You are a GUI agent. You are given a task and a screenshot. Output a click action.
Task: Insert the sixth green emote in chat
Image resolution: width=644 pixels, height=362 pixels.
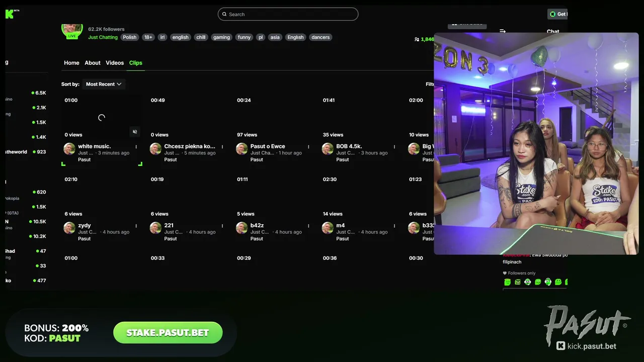point(558,282)
